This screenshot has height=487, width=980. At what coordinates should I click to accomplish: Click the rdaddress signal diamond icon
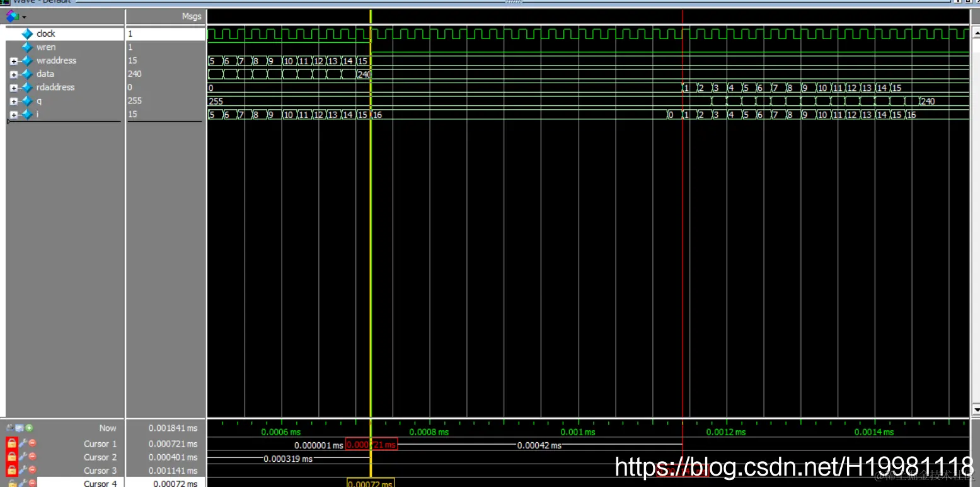click(27, 88)
